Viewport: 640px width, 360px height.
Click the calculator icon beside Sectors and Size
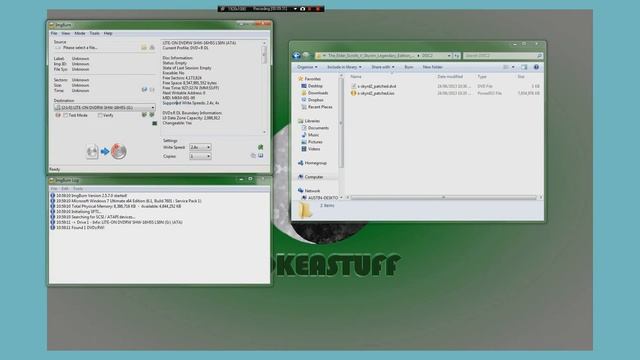(144, 89)
